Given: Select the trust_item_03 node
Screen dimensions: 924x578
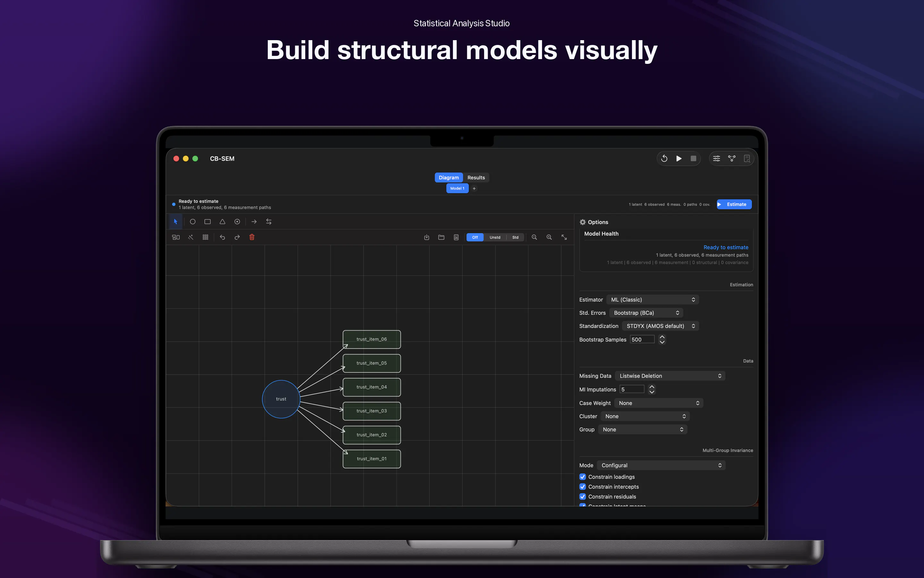Looking at the screenshot, I should point(372,411).
